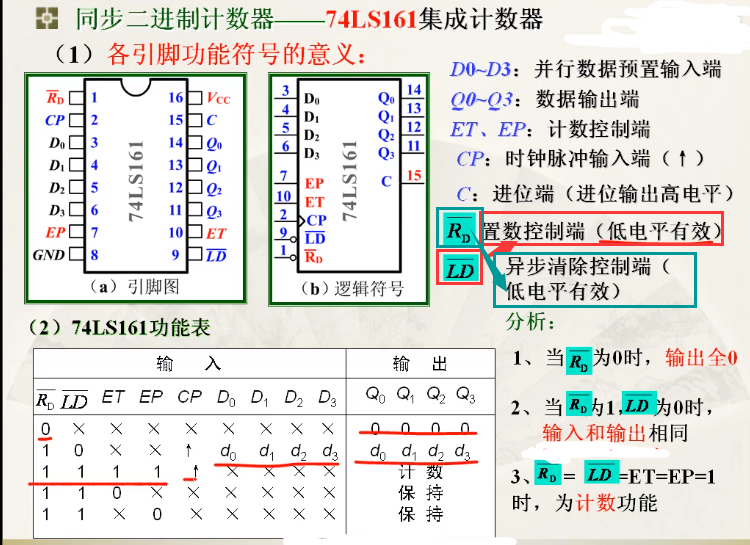Click the red ET input inside the logic symbol

click(315, 202)
